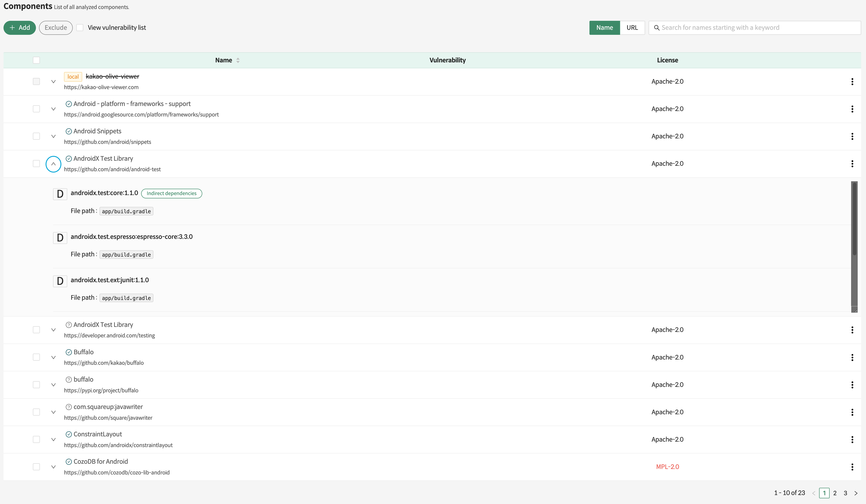Open the kebab menu for the CozoDB row

pos(852,467)
